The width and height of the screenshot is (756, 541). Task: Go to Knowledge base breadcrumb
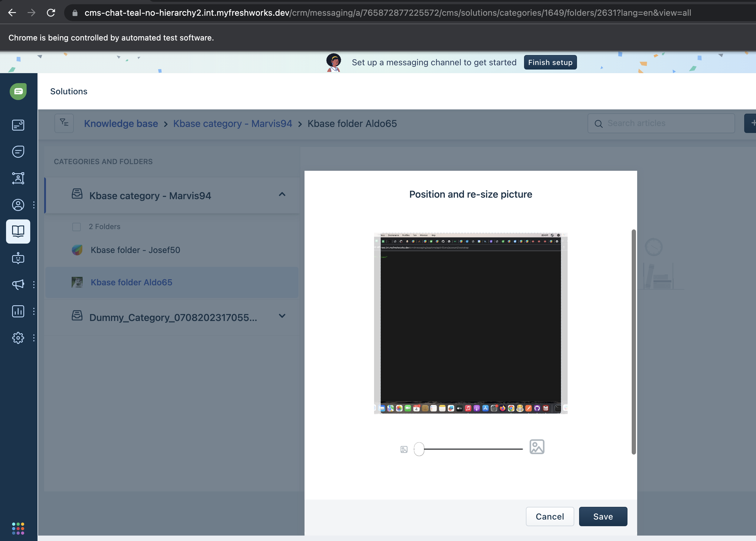[121, 124]
